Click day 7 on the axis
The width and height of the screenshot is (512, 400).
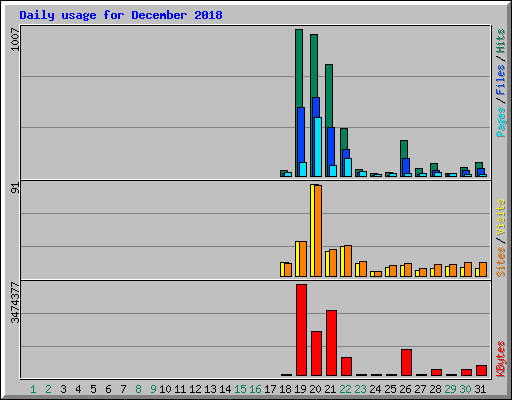tap(123, 389)
